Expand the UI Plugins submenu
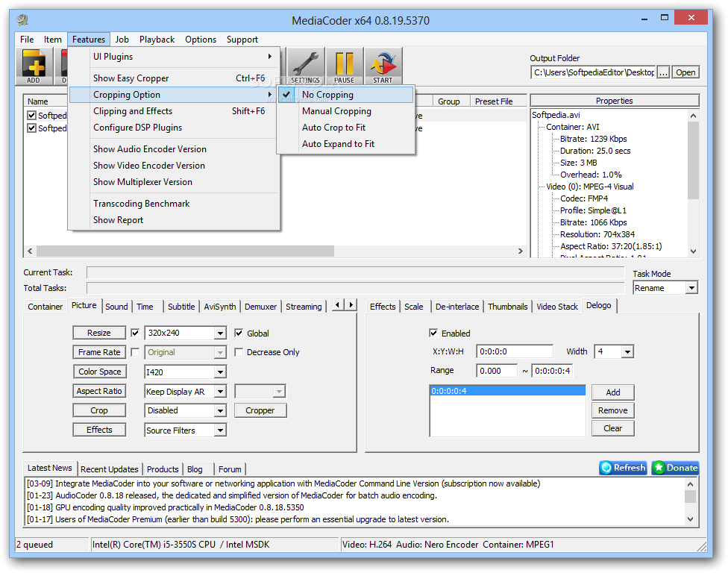The image size is (728, 573). (x=175, y=57)
